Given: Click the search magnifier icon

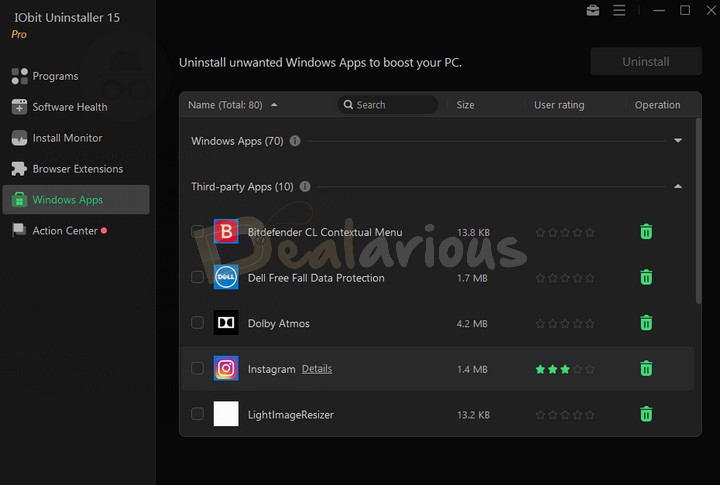Looking at the screenshot, I should 348,105.
